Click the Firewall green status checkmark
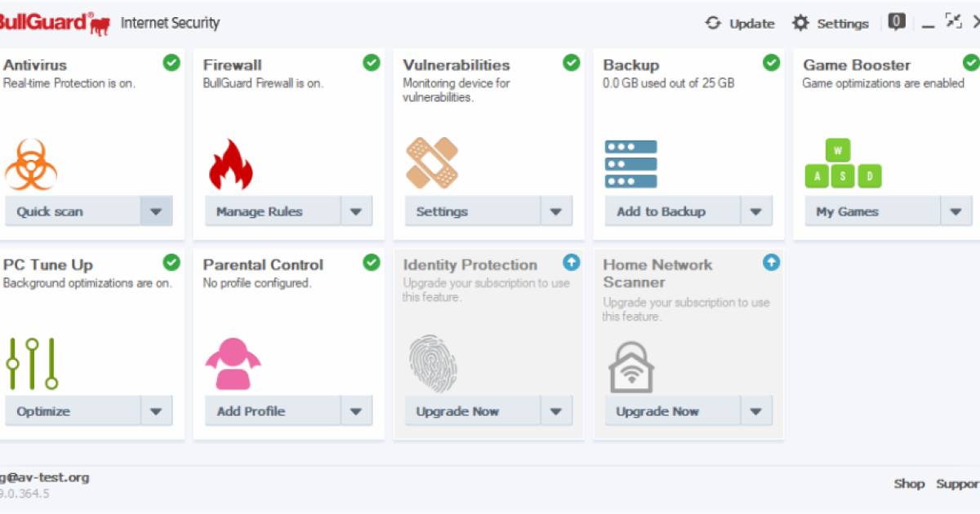This screenshot has width=980, height=514. tap(372, 63)
